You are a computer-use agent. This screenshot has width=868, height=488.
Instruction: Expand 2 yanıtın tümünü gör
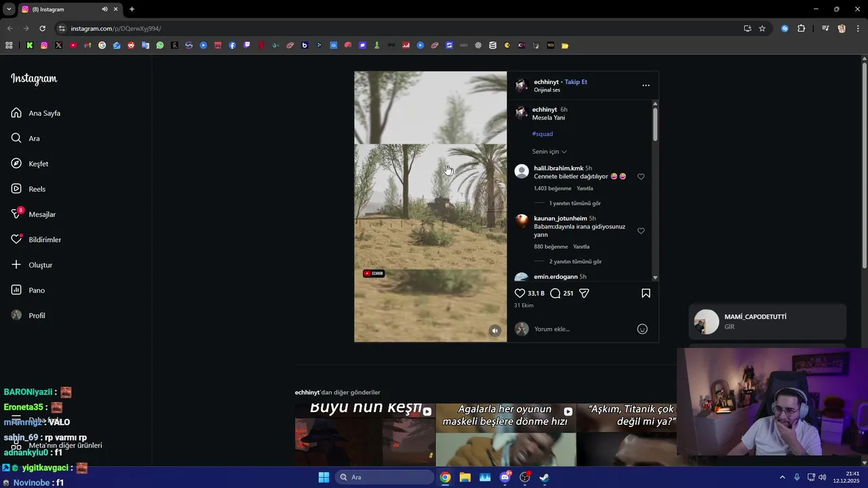575,262
